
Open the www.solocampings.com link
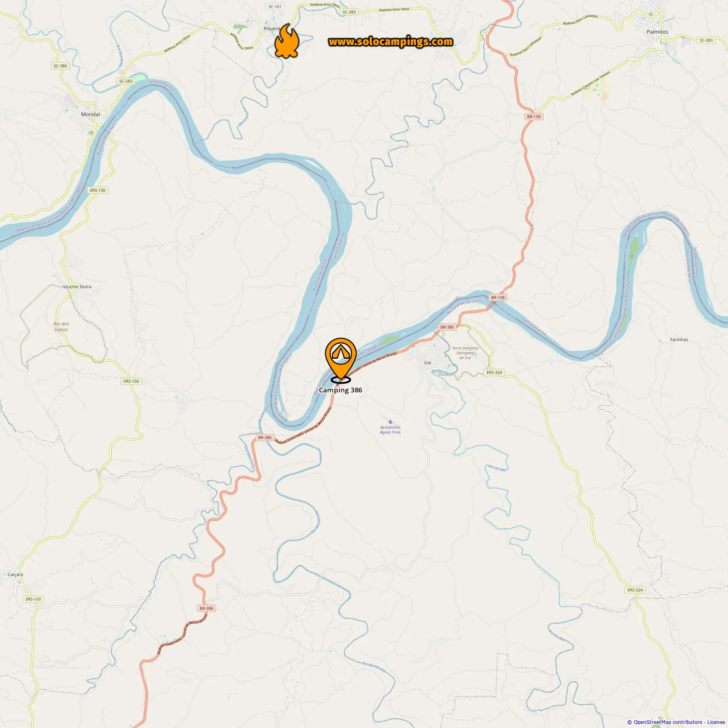point(390,42)
